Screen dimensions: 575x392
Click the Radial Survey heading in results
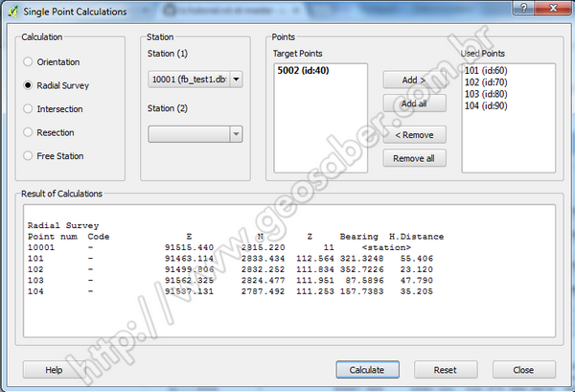click(x=63, y=225)
